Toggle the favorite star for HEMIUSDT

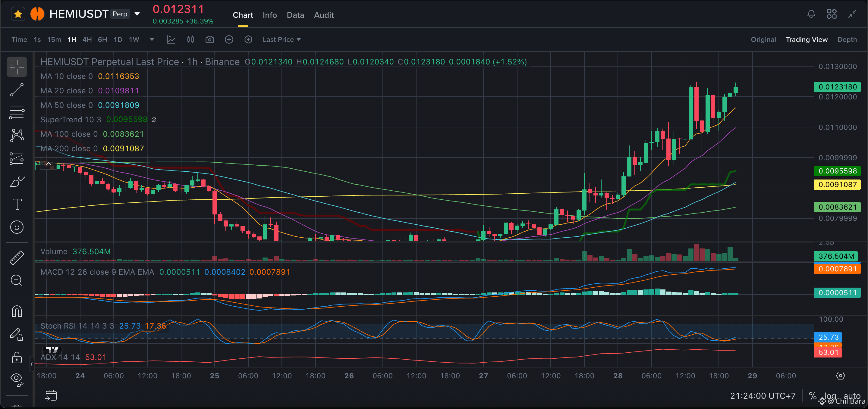pyautogui.click(x=18, y=14)
